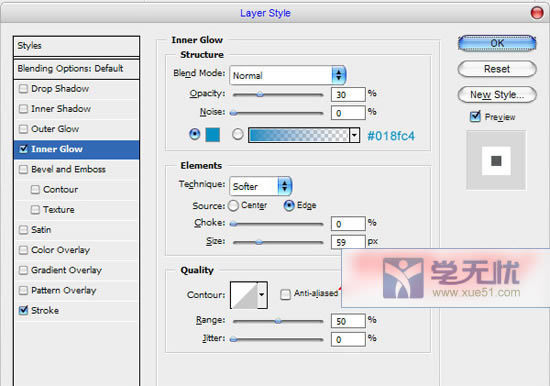The image size is (550, 386).
Task: Click the Size value field
Action: [348, 242]
